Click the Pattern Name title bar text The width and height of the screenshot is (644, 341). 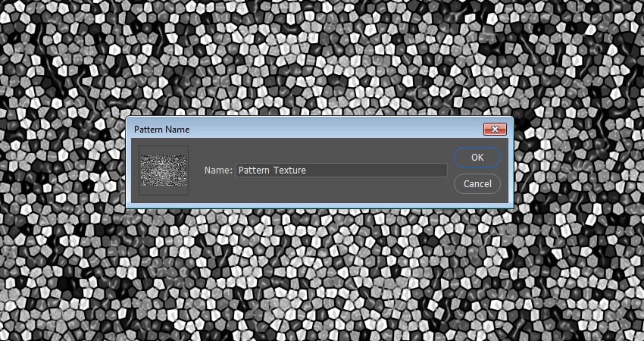coord(162,130)
